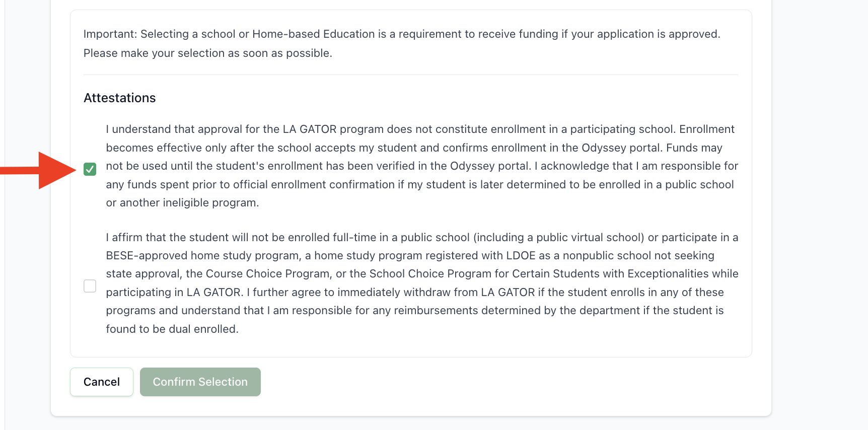The width and height of the screenshot is (868, 430).
Task: Check the dual enrollment affirmation checkbox
Action: click(x=90, y=286)
